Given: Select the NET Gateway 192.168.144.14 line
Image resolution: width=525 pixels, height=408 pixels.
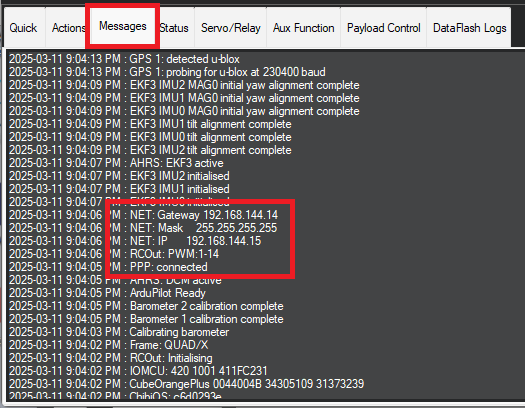Looking at the screenshot, I should point(143,215).
